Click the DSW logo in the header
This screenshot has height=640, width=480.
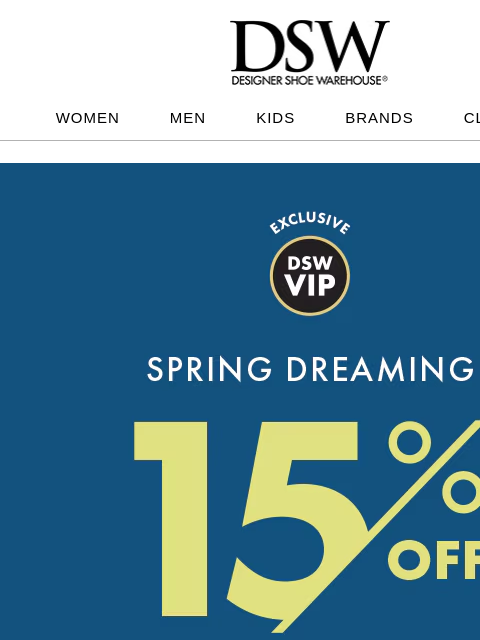coord(309,52)
